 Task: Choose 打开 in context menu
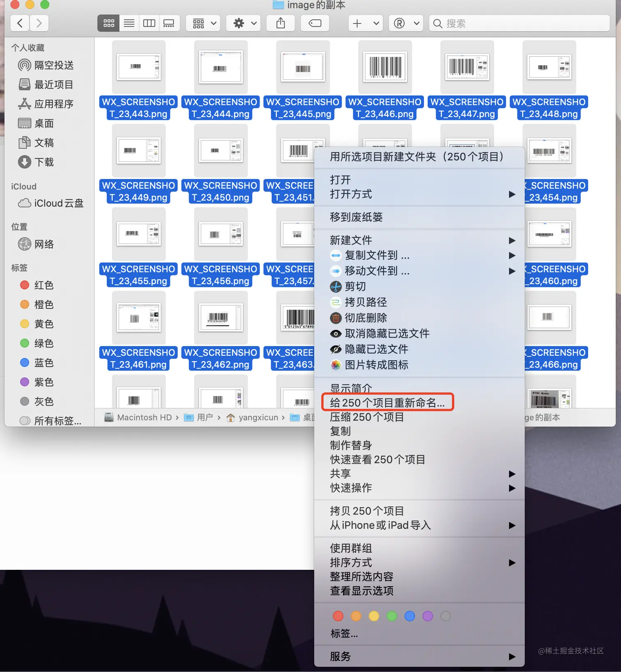419,180
